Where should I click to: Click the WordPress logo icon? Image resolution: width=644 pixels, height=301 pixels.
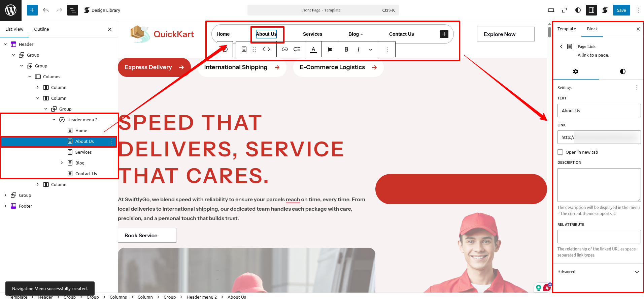coord(11,10)
